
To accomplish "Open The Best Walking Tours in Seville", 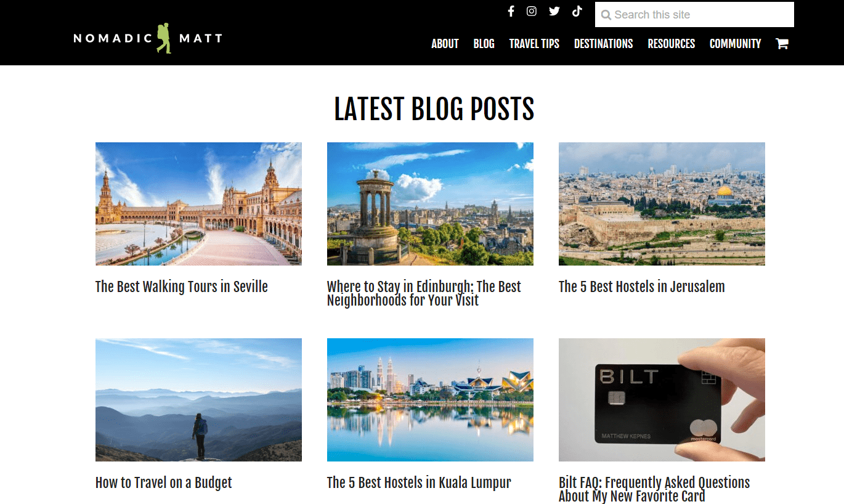I will [x=182, y=287].
